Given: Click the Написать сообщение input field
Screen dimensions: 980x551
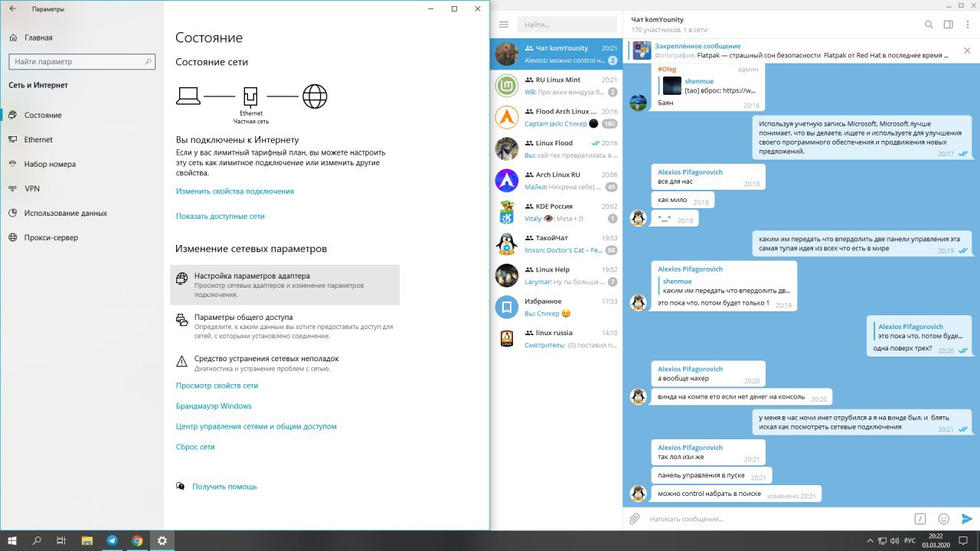Looking at the screenshot, I should 777,519.
